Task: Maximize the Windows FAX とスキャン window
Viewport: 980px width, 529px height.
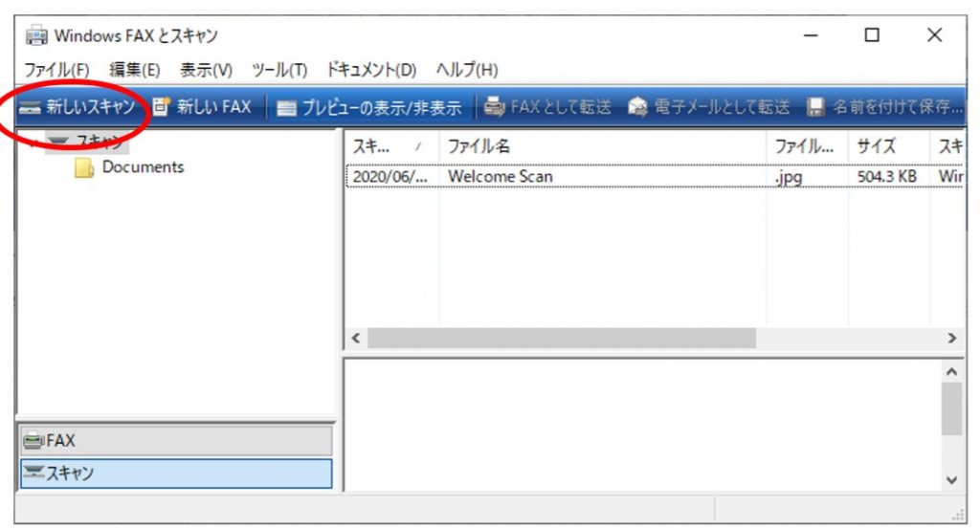Action: click(872, 35)
